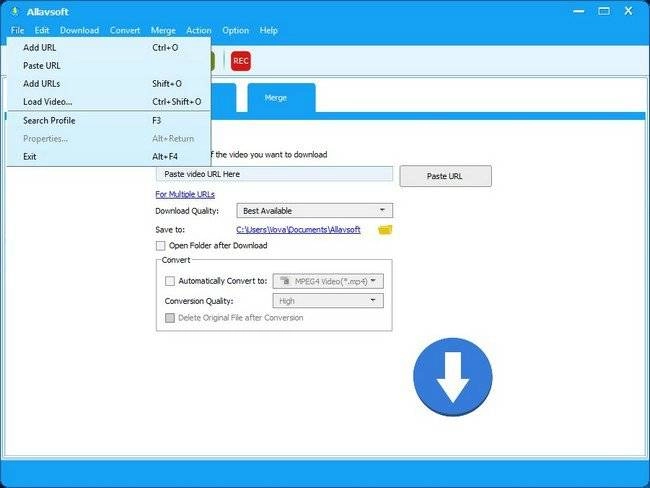The image size is (650, 488).
Task: Click the Allavsoft logo in the title bar
Action: coord(15,11)
